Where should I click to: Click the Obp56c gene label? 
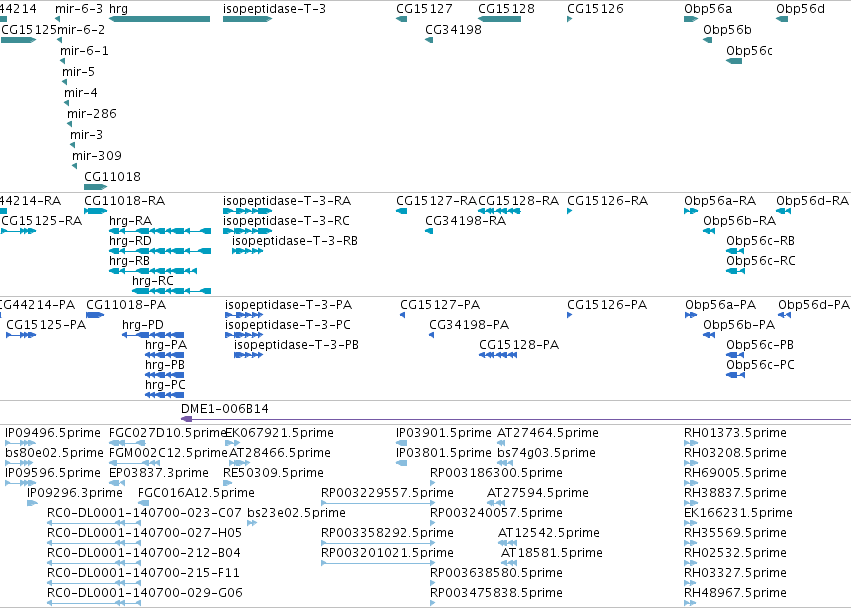point(750,50)
